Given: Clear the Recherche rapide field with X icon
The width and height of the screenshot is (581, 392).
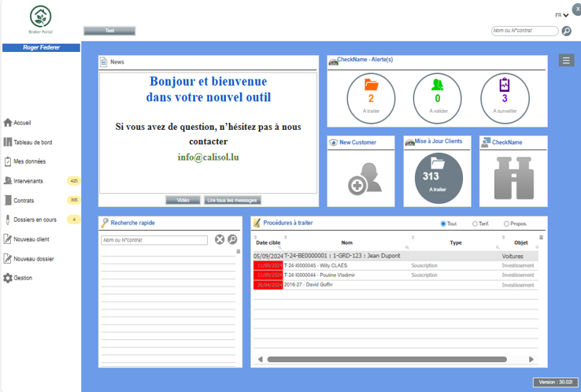Looking at the screenshot, I should (x=220, y=239).
